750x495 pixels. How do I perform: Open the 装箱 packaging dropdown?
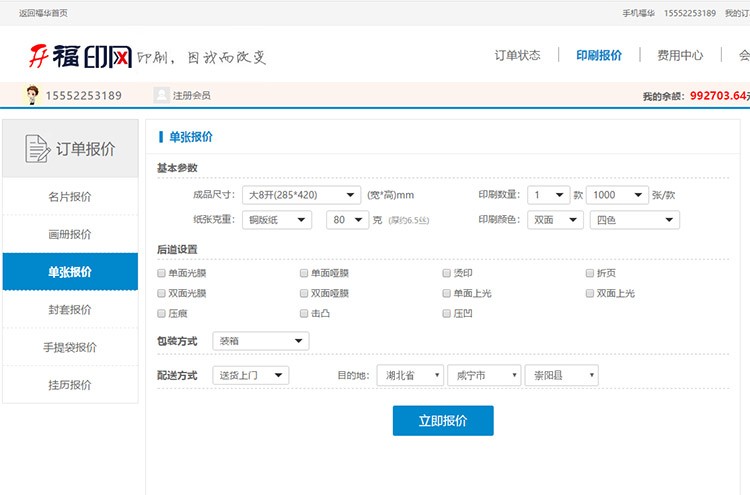pyautogui.click(x=260, y=341)
